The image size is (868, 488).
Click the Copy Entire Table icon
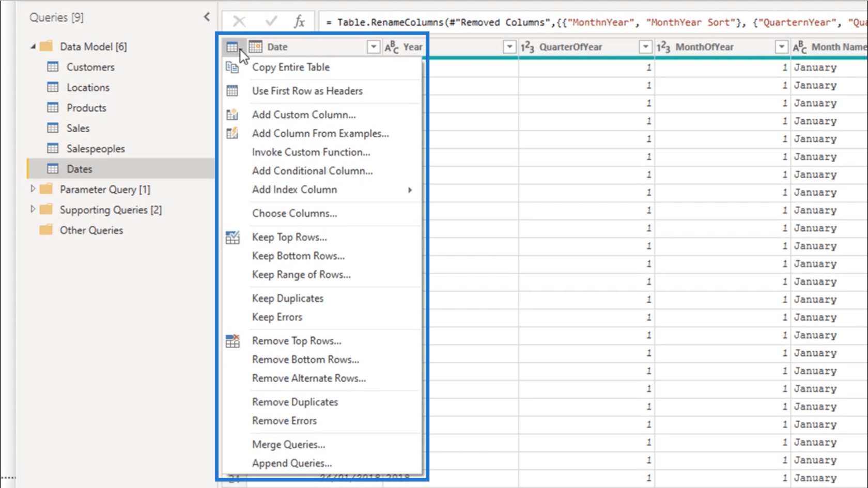pos(233,67)
